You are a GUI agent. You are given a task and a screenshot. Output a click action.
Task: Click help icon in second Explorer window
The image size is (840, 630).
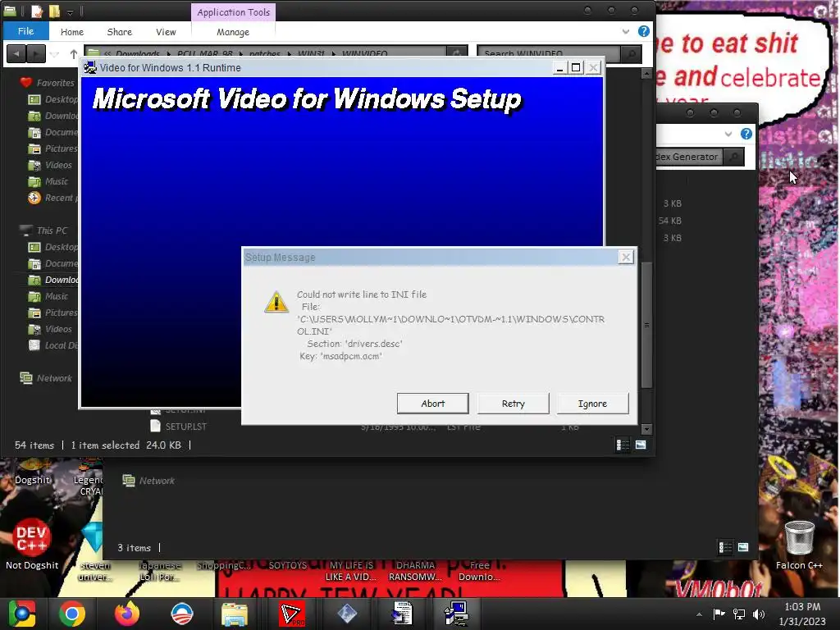point(746,134)
